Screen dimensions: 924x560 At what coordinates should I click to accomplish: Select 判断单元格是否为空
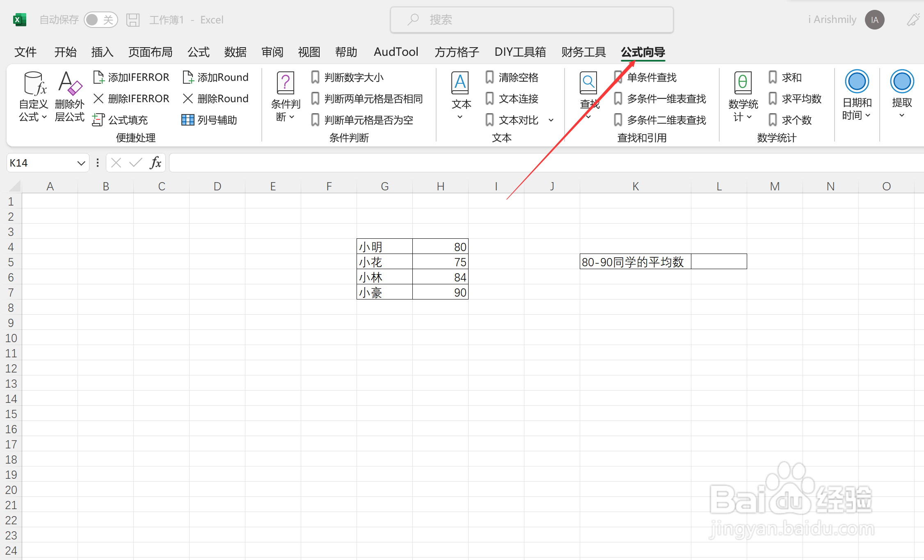(362, 120)
